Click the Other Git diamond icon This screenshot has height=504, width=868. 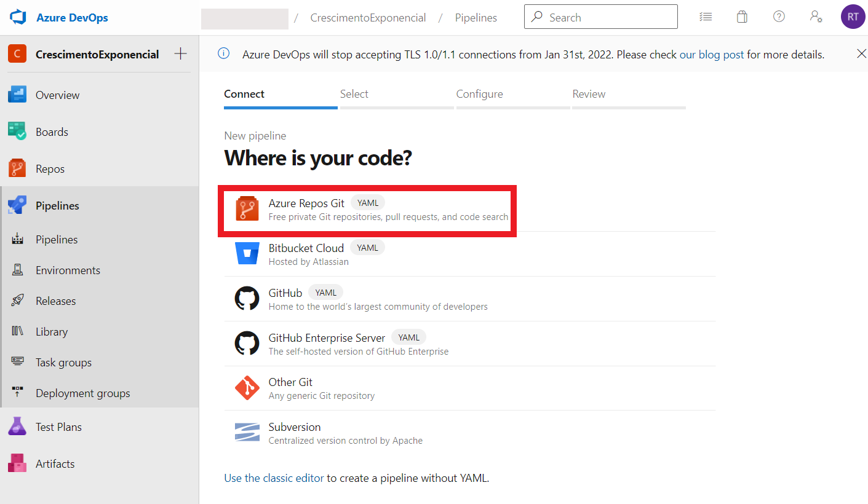pyautogui.click(x=247, y=388)
